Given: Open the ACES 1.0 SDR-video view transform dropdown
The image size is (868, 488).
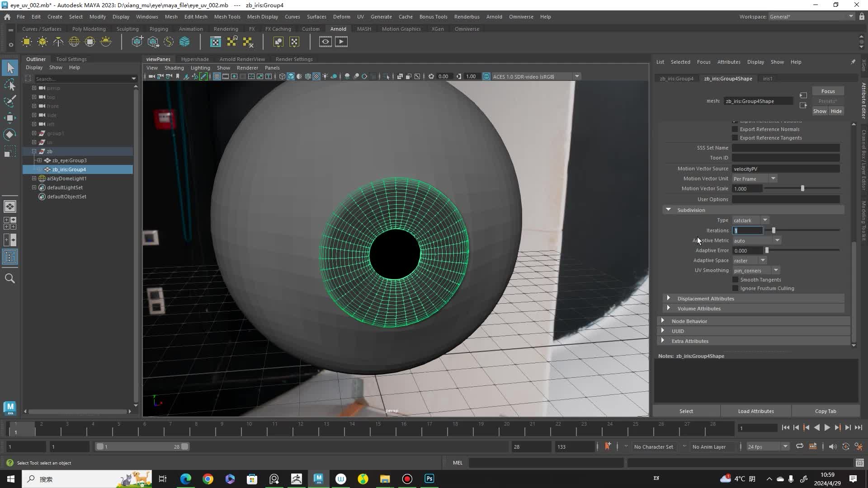Looking at the screenshot, I should coord(536,76).
